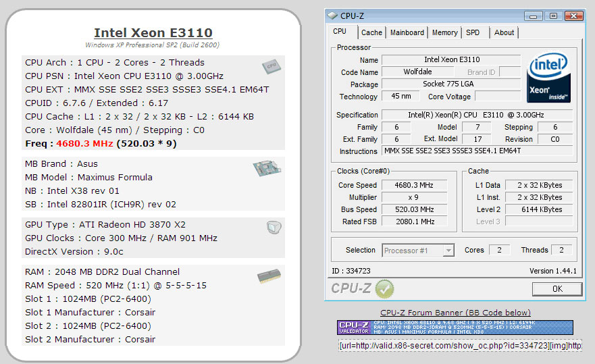Expand the Processor #1 selection dropdown
595x364 pixels.
(448, 251)
